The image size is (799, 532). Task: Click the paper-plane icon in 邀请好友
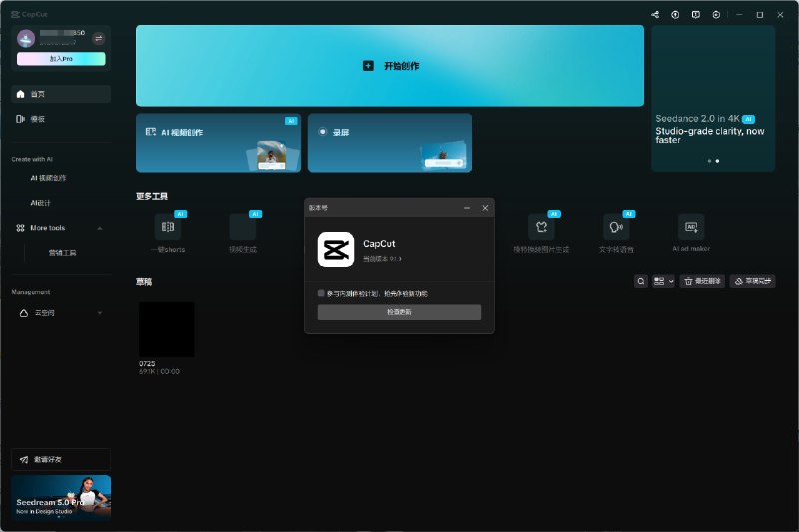(23, 460)
